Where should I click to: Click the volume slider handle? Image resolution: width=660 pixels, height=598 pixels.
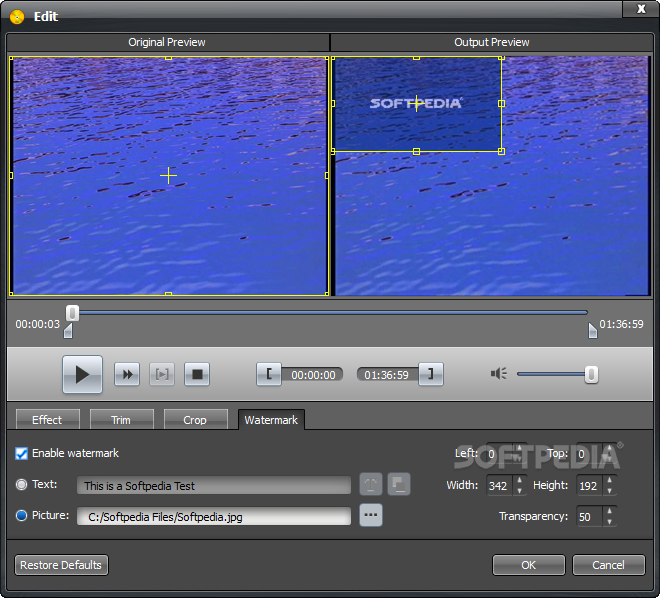(x=591, y=374)
